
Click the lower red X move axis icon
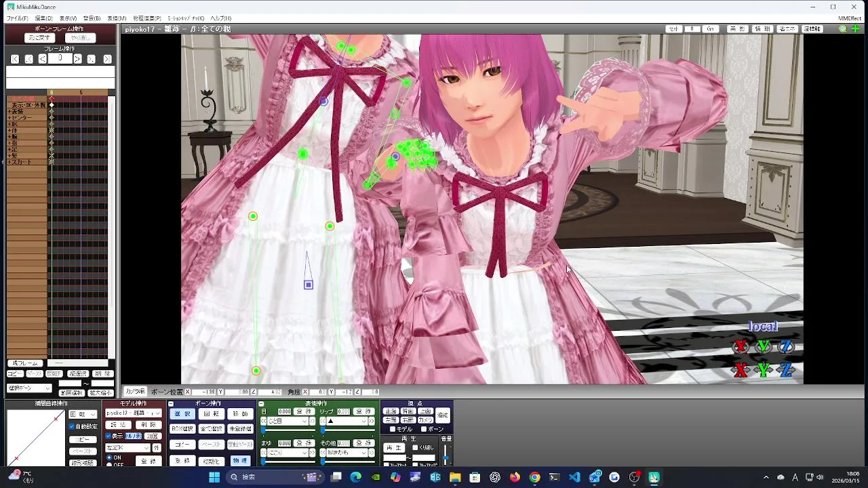(741, 370)
